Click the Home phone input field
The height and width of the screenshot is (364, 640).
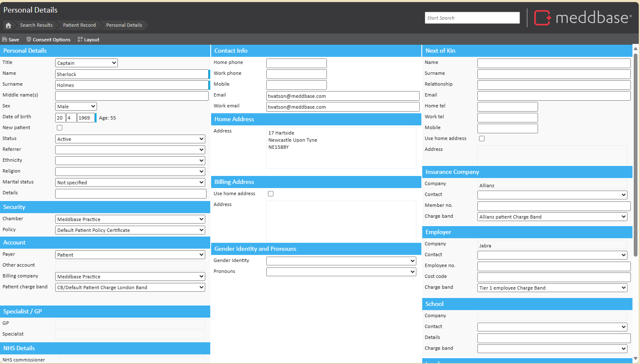pyautogui.click(x=296, y=63)
